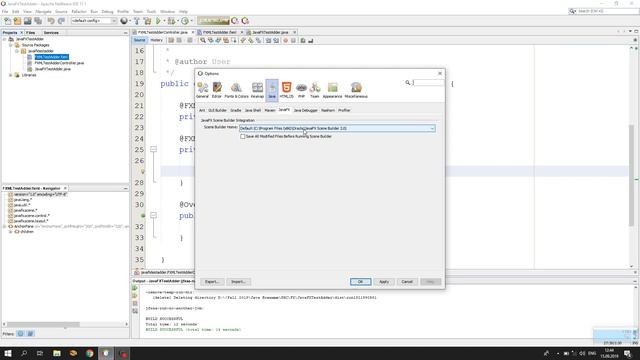Select the Java options category
Screen dimensions: 640x360
[x=272, y=90]
